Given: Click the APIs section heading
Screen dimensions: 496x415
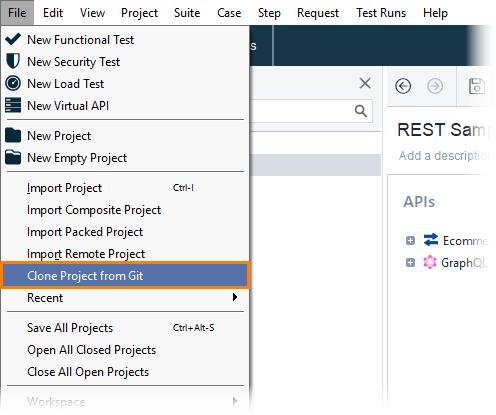Looking at the screenshot, I should pyautogui.click(x=419, y=202).
